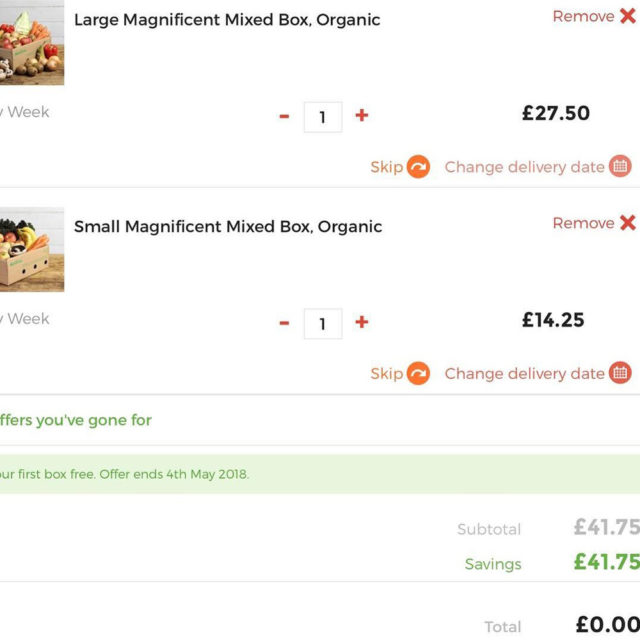Click the orange Skip arrow icon for the Small box
Viewport: 640px width, 640px height.
point(418,373)
